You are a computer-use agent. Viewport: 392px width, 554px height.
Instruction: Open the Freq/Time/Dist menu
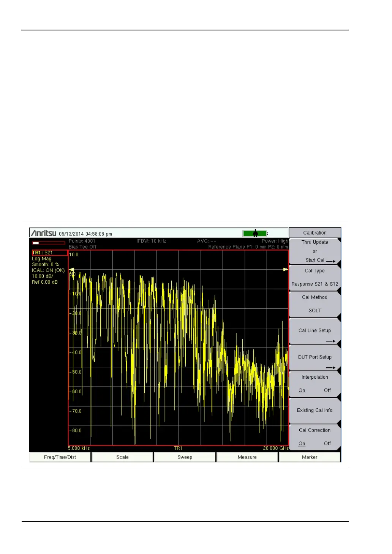pyautogui.click(x=60, y=457)
